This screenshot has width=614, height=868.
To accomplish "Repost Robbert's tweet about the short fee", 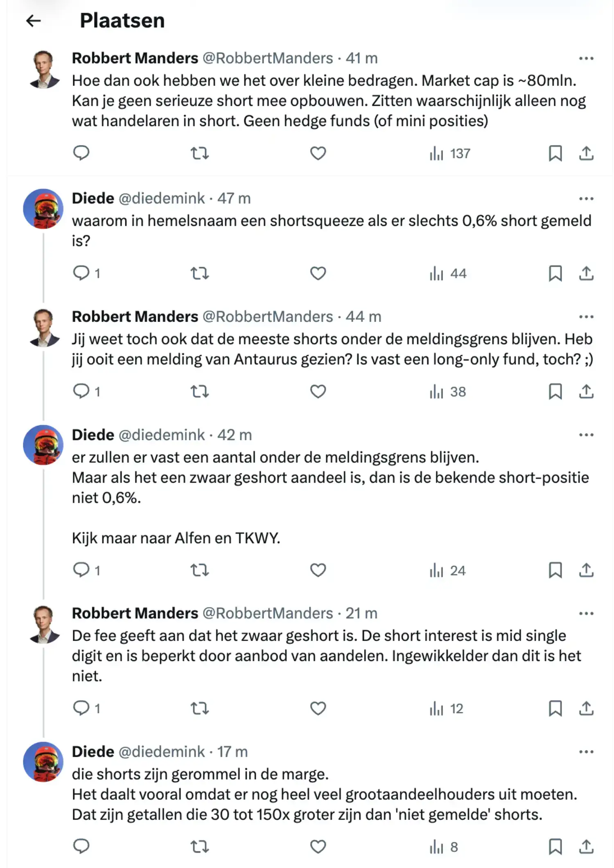I will coord(200,708).
